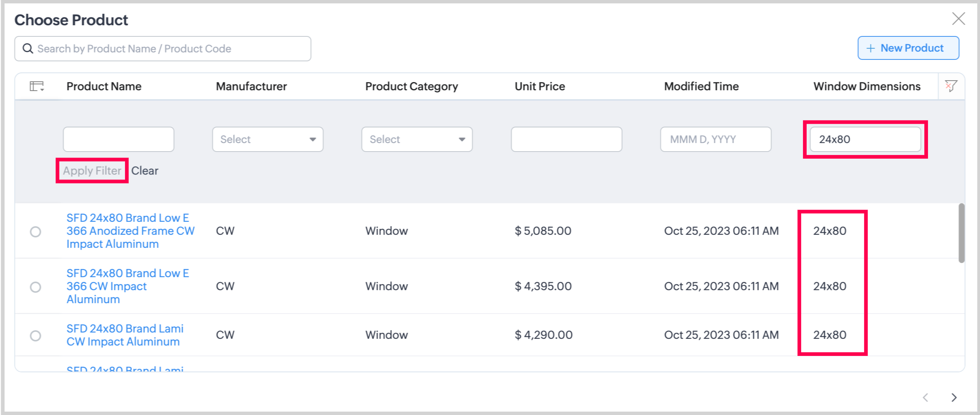The height and width of the screenshot is (415, 980).
Task: Click the search magnifier icon
Action: click(x=28, y=49)
